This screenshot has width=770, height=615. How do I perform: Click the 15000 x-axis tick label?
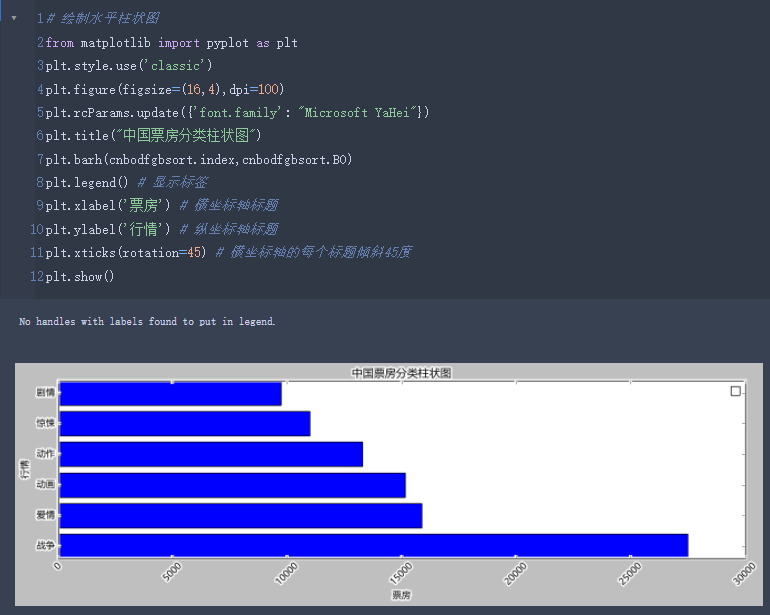click(x=400, y=576)
